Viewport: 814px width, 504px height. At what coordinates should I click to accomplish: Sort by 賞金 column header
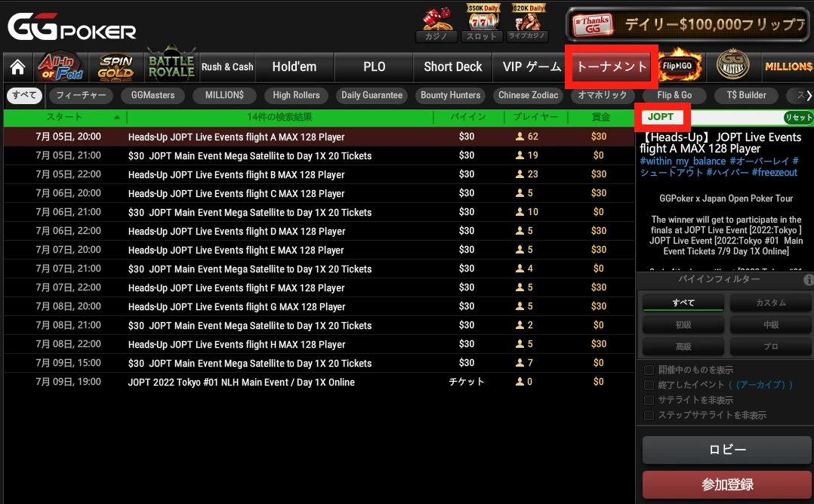click(600, 117)
